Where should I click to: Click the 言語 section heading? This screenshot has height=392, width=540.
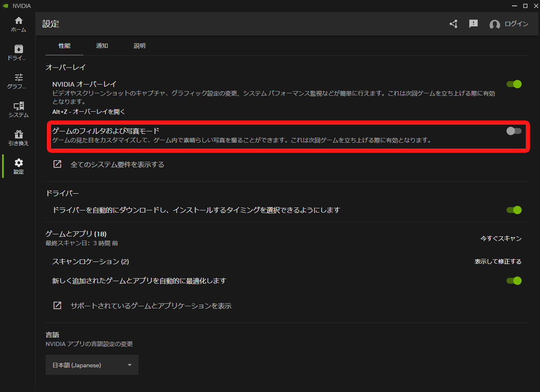[52, 335]
